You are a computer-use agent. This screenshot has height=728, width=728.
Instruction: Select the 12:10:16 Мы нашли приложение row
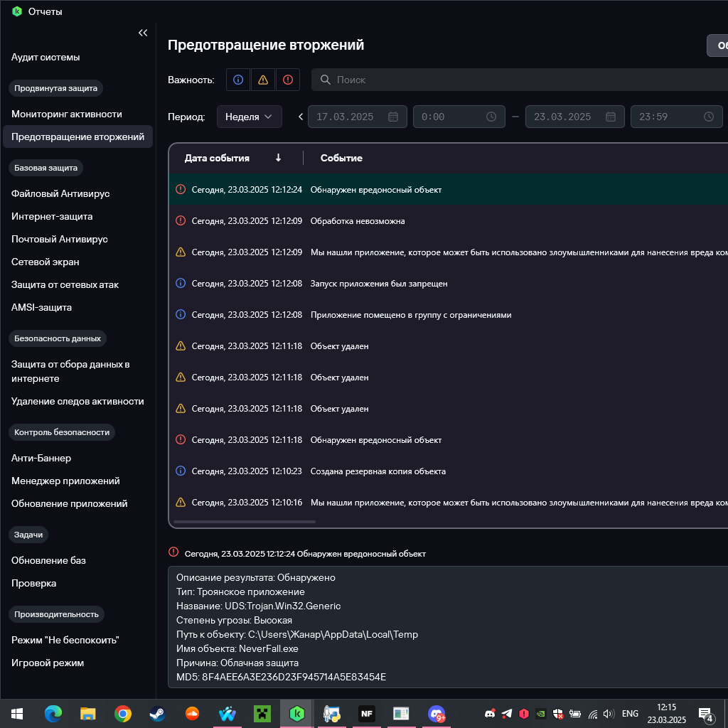pos(449,503)
